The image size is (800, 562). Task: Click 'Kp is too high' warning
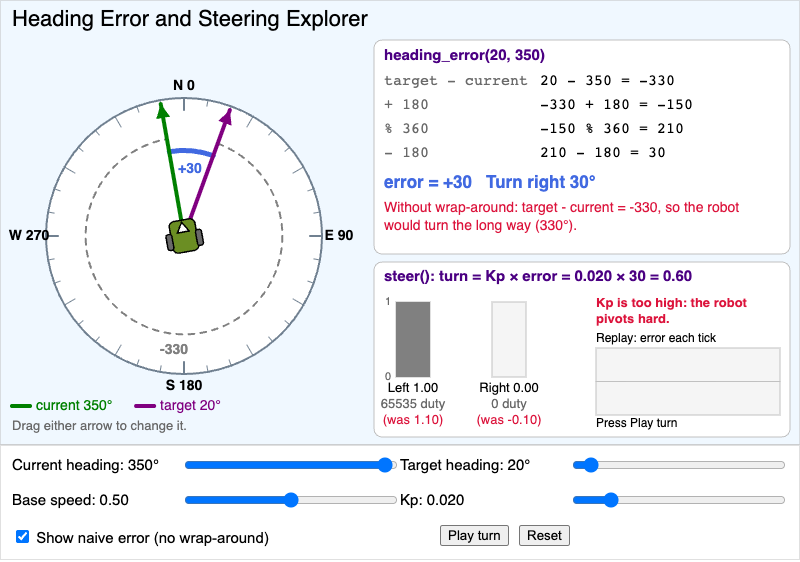tap(671, 311)
